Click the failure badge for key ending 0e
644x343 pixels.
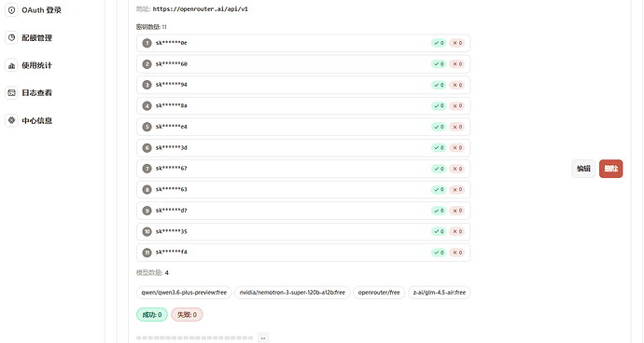[x=456, y=43]
